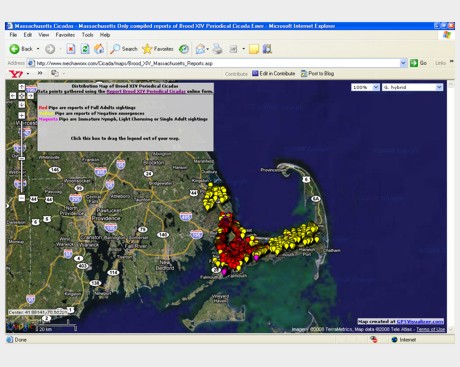Open the 100% map opacity dropdown
Screen dimensions: 460x367
click(365, 87)
